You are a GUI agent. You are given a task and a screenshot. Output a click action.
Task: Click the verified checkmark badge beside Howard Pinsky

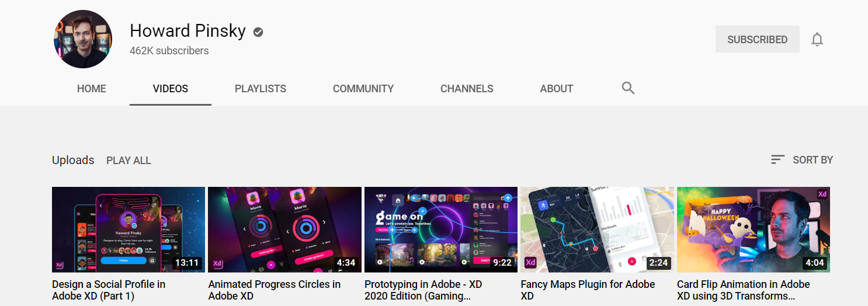[258, 32]
